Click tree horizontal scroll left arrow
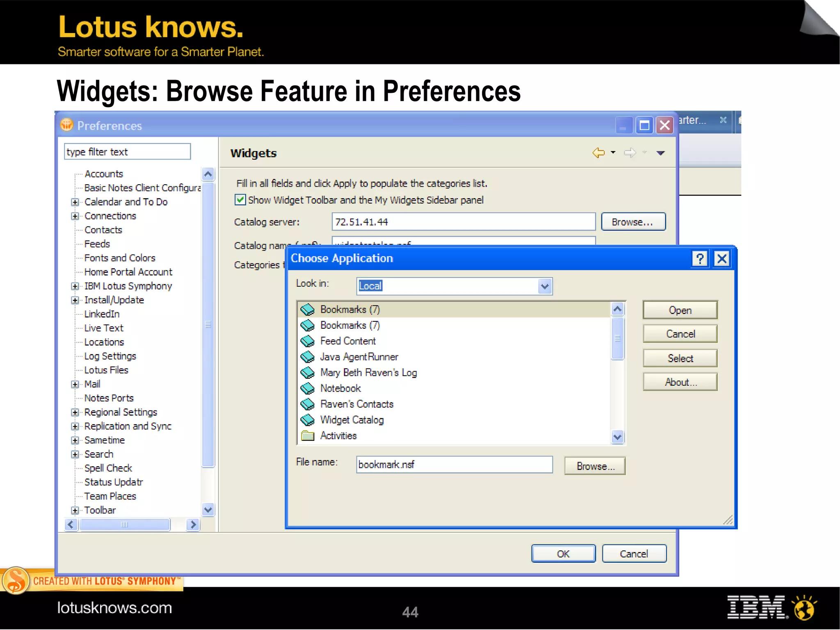Image resolution: width=840 pixels, height=630 pixels. coord(71,525)
